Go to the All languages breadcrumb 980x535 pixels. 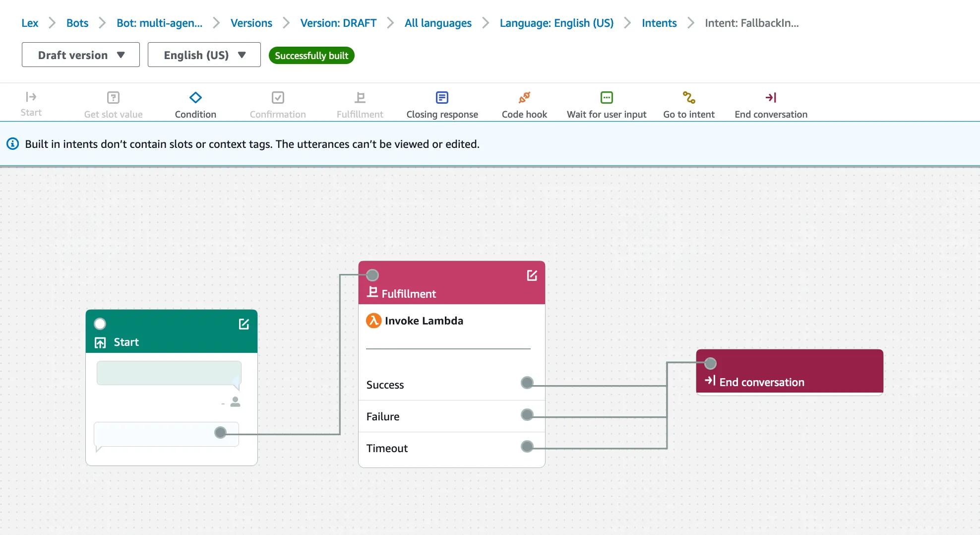pyautogui.click(x=438, y=23)
